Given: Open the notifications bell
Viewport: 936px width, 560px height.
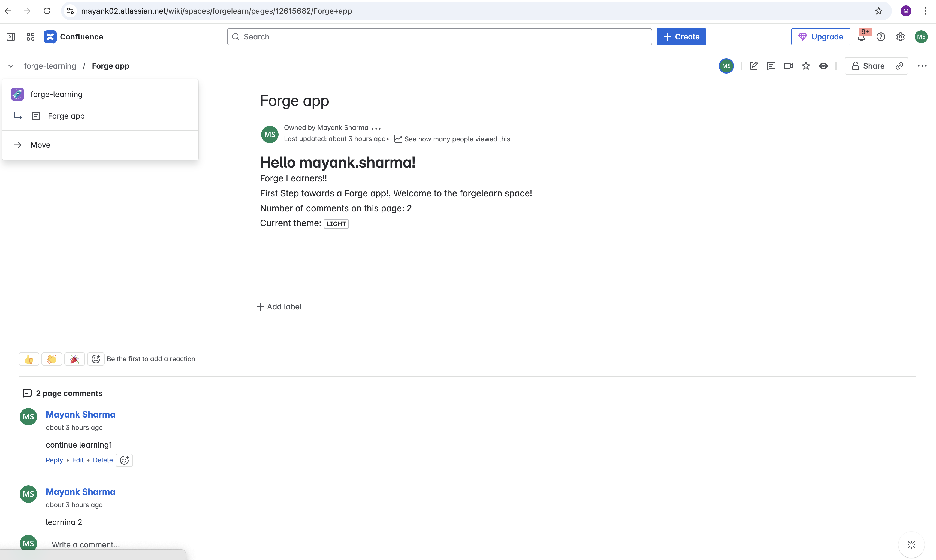Looking at the screenshot, I should (x=861, y=37).
